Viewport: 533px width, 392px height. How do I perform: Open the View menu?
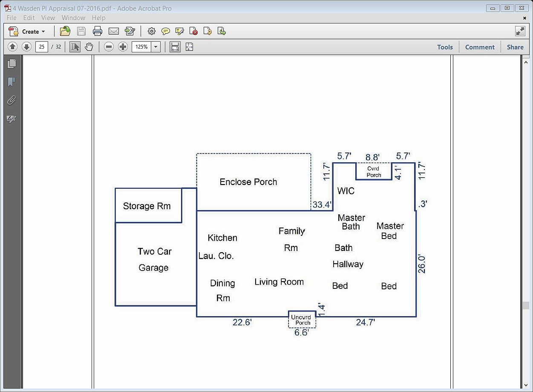(x=48, y=18)
